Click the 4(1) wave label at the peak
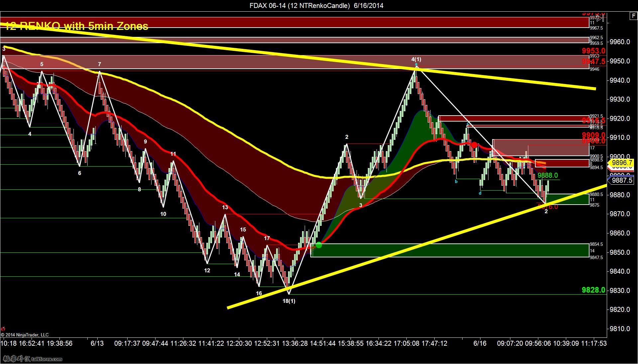The height and width of the screenshot is (364, 638). tap(416, 59)
